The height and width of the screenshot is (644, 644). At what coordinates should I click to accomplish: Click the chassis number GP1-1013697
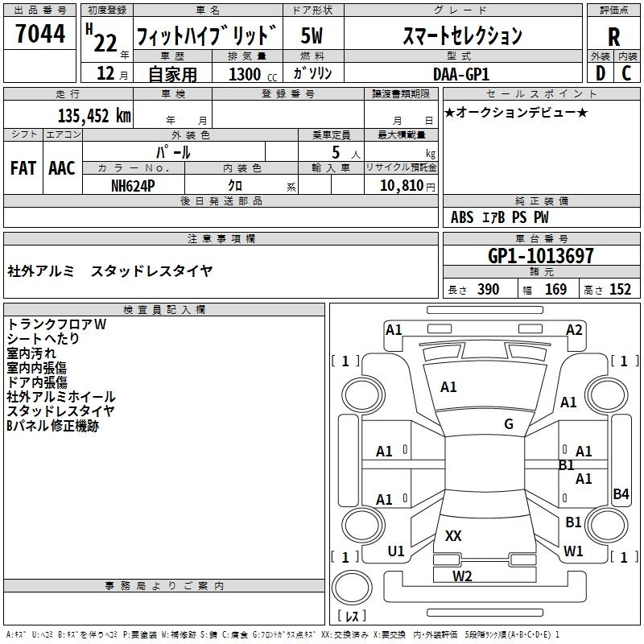click(x=540, y=256)
